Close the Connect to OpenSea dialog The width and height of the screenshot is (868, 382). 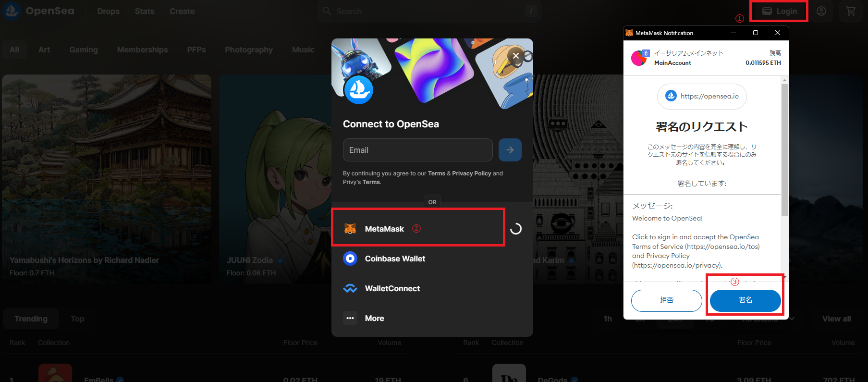(x=516, y=56)
